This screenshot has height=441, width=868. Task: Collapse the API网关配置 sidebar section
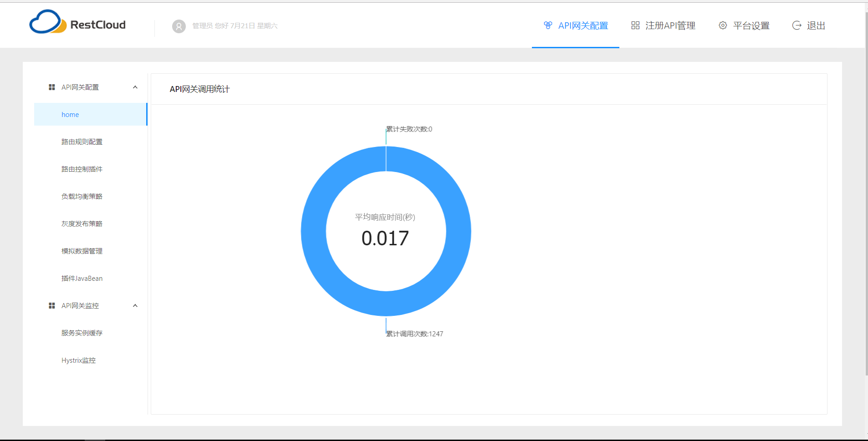pos(135,87)
